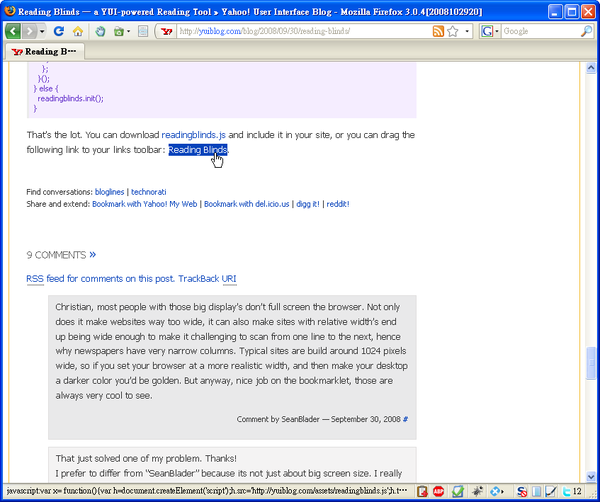The height and width of the screenshot is (502, 600).
Task: Run search with the magnifying glass icon
Action: tap(586, 31)
